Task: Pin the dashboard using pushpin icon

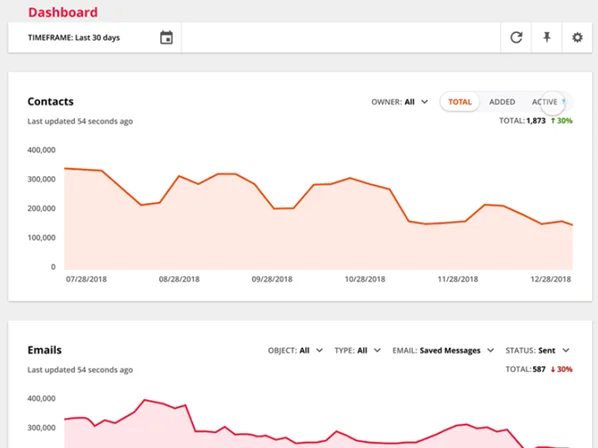Action: pyautogui.click(x=547, y=37)
